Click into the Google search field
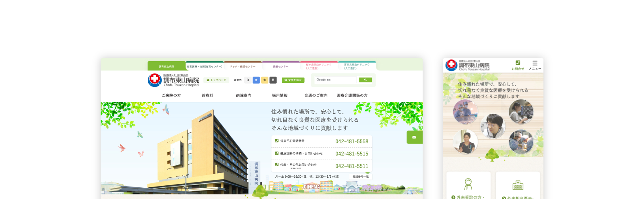This screenshot has width=644, height=199. click(336, 80)
